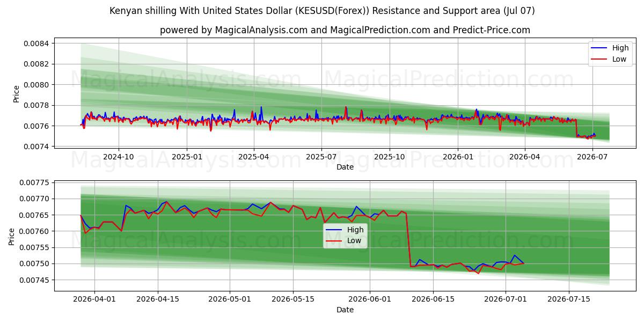Click the 2025-10 x-axis tick label

click(390, 157)
